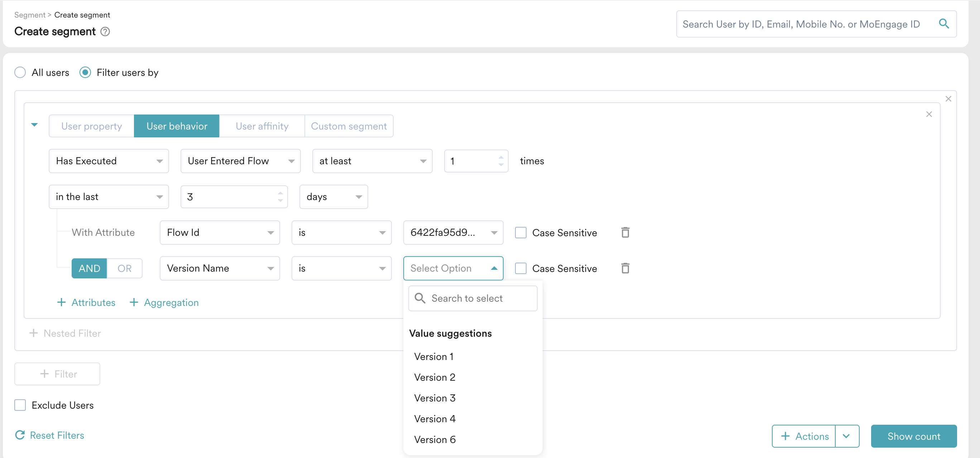Screen dimensions: 980x458
Task: Collapse filter using the teal caret arrow
Action: pos(35,125)
